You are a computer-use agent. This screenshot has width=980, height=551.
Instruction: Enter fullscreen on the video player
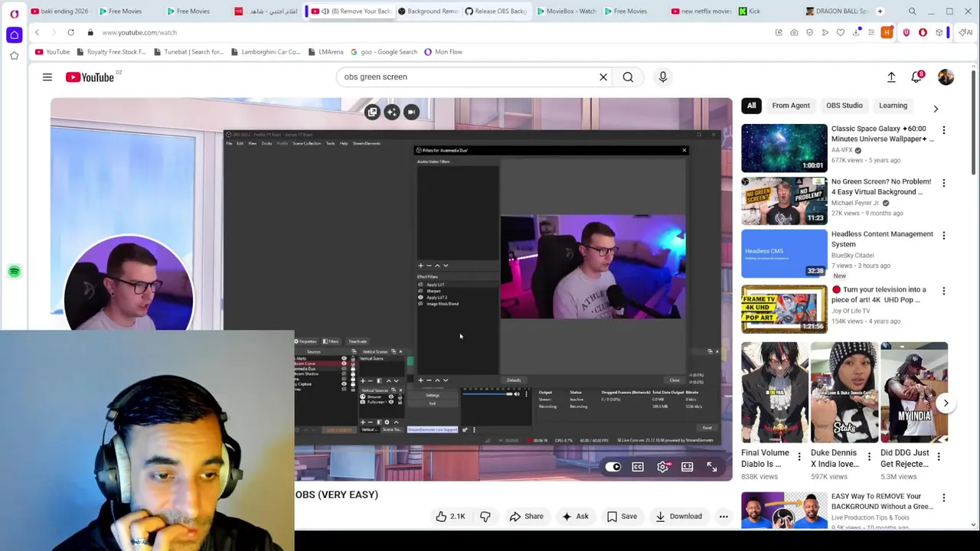click(712, 467)
